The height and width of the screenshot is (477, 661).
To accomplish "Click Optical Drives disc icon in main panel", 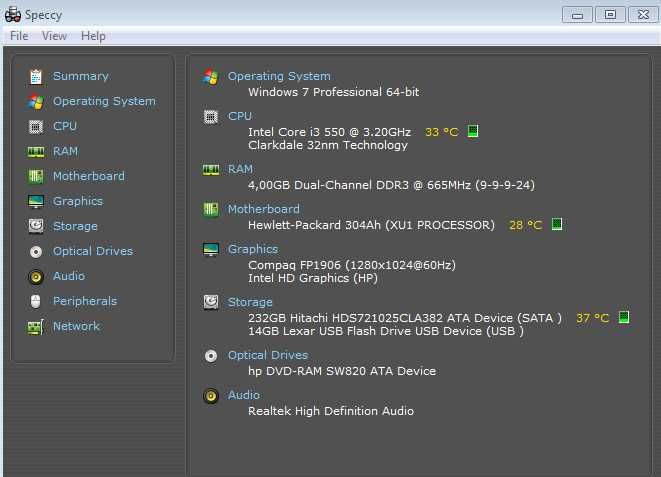I will [211, 356].
